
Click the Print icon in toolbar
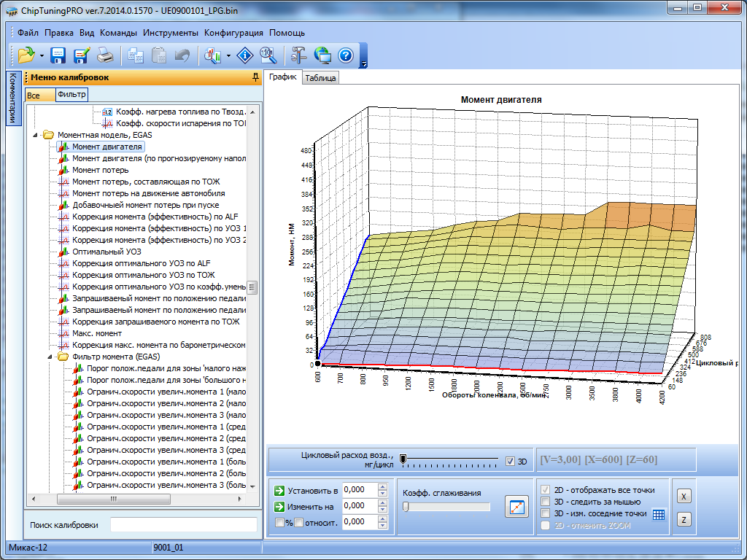click(105, 55)
